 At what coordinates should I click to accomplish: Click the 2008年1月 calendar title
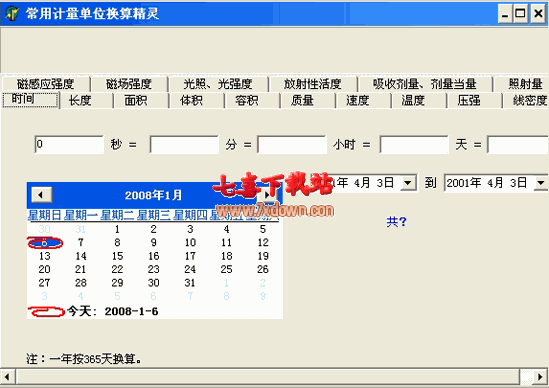(x=153, y=195)
